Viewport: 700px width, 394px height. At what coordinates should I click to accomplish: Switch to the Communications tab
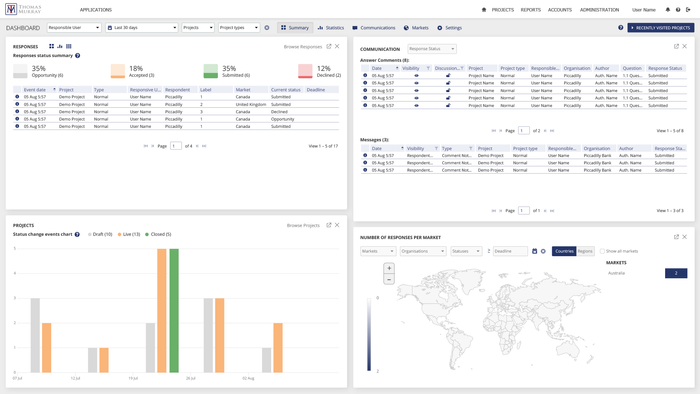[x=374, y=28]
